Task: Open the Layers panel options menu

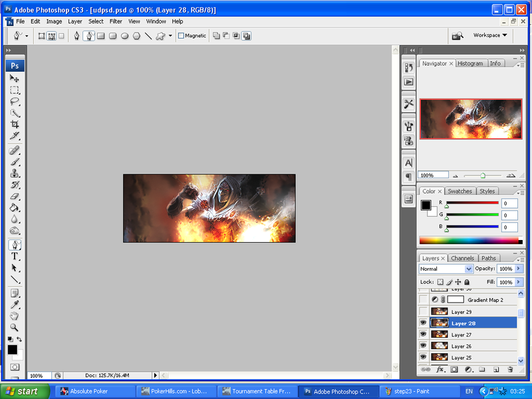Action: coord(520,259)
